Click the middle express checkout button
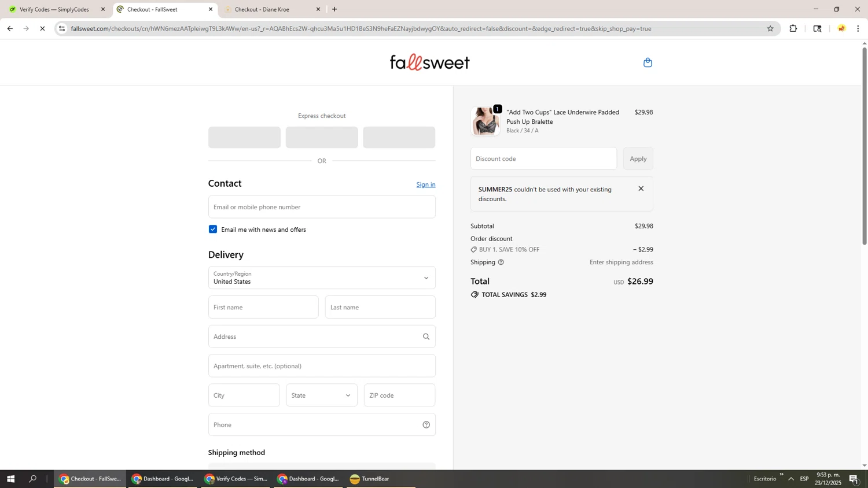 (x=322, y=138)
